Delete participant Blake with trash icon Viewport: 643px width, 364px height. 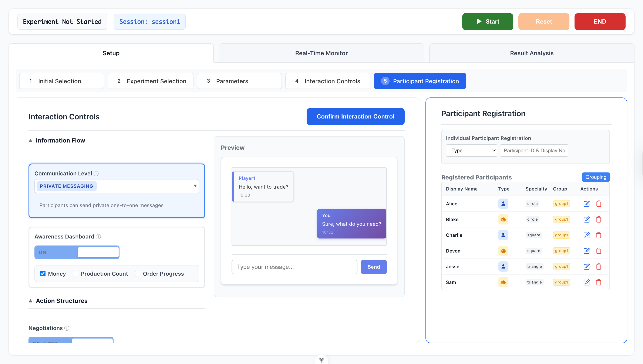(x=599, y=220)
